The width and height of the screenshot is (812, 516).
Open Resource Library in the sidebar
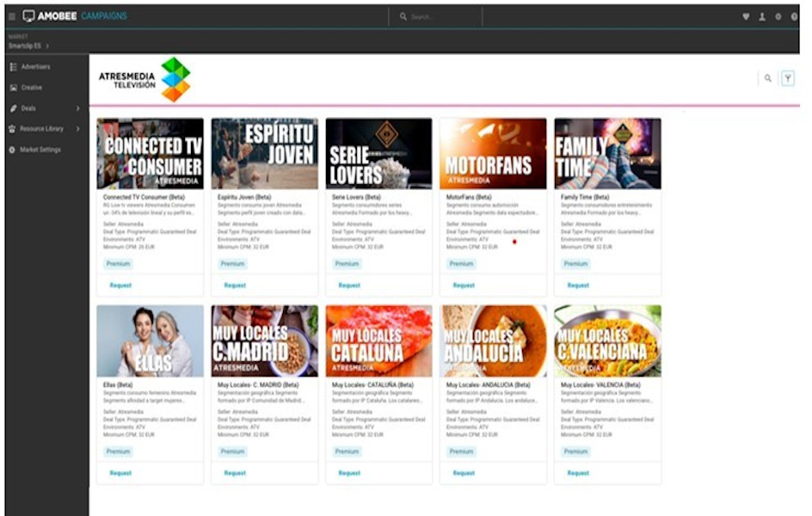pos(41,129)
